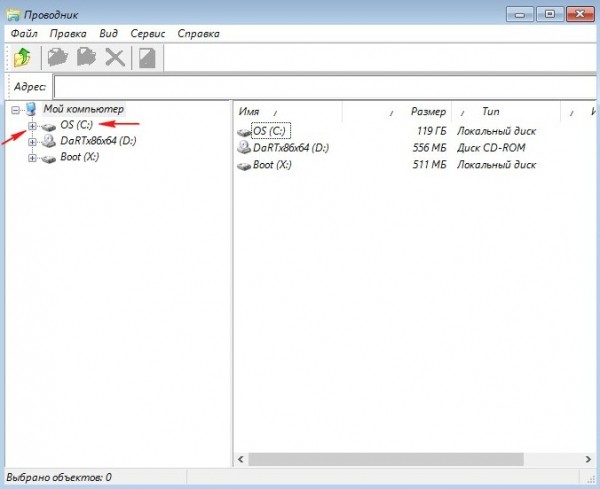Maximize the Проводник window

tap(550, 15)
